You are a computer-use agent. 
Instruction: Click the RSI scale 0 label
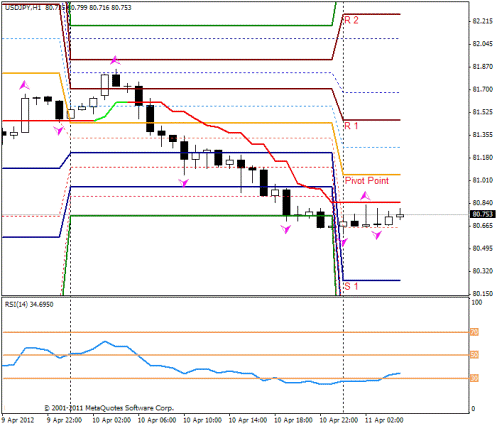(x=473, y=409)
